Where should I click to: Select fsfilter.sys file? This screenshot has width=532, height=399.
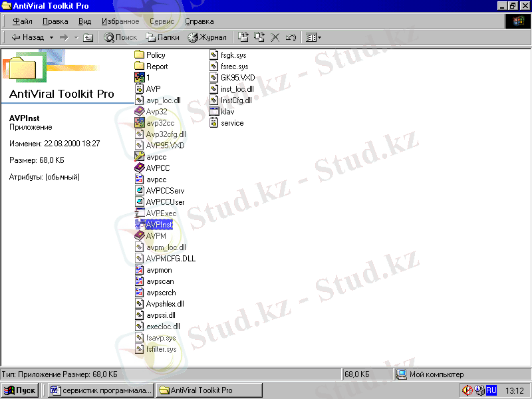click(x=156, y=349)
